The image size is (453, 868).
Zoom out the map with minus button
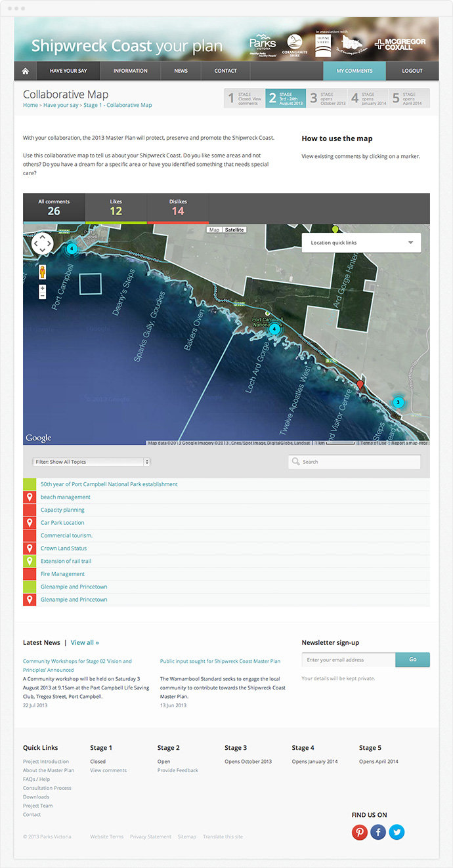click(42, 296)
